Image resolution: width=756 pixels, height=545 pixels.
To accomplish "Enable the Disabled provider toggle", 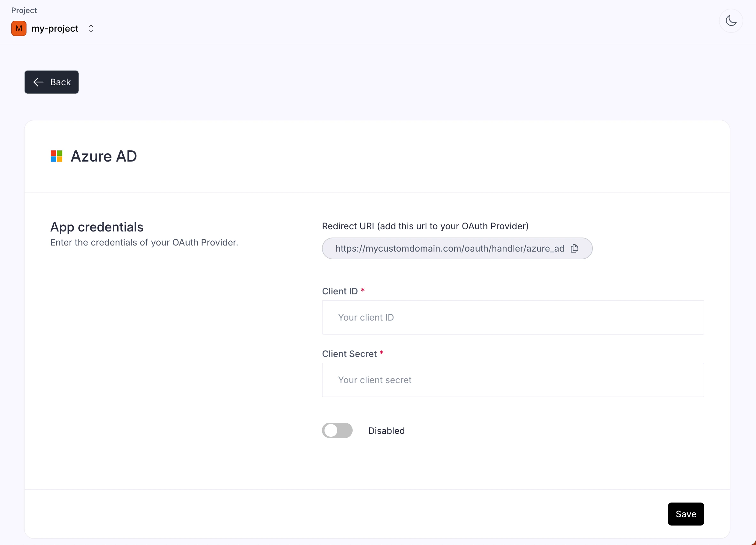I will pyautogui.click(x=337, y=430).
